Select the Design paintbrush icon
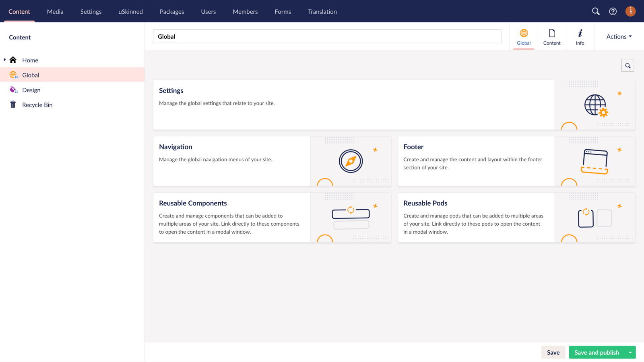644x362 pixels. (x=13, y=90)
